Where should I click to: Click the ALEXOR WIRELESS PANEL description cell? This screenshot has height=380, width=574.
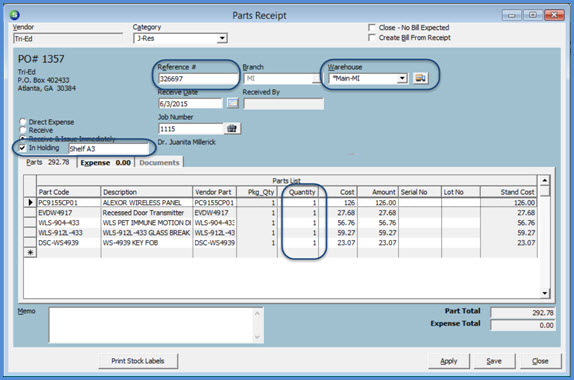click(x=146, y=202)
